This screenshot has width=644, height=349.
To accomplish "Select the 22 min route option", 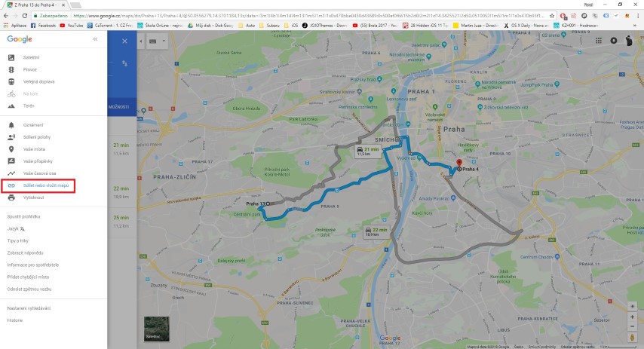I will [x=121, y=192].
